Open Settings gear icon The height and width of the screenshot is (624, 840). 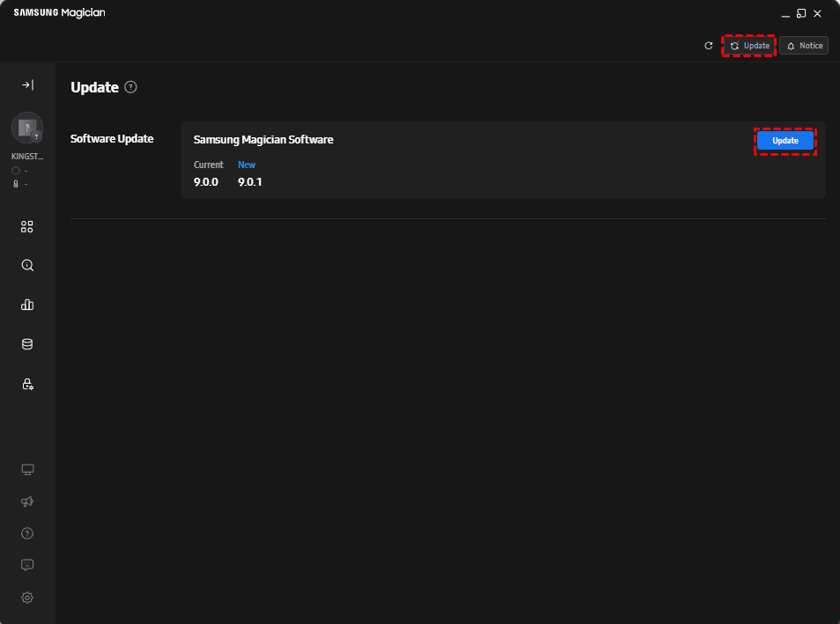pyautogui.click(x=27, y=598)
